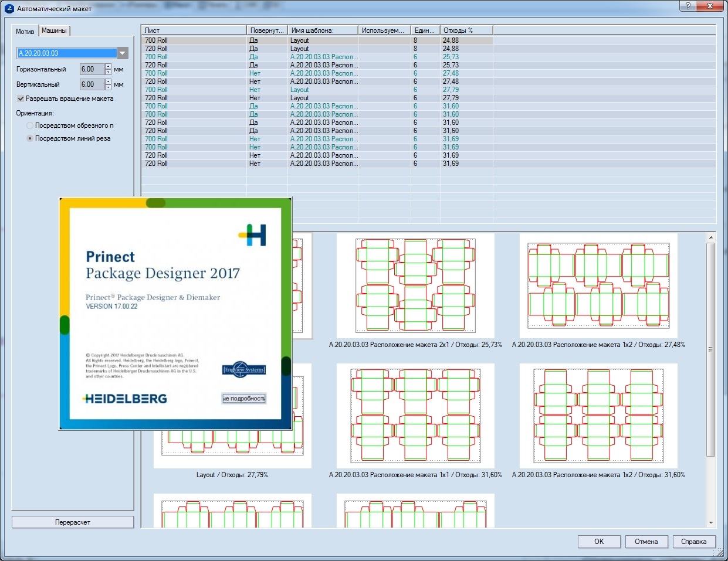Click the EngView Systems logo on splash
Viewport: 728px width, 561px height.
pos(244,369)
